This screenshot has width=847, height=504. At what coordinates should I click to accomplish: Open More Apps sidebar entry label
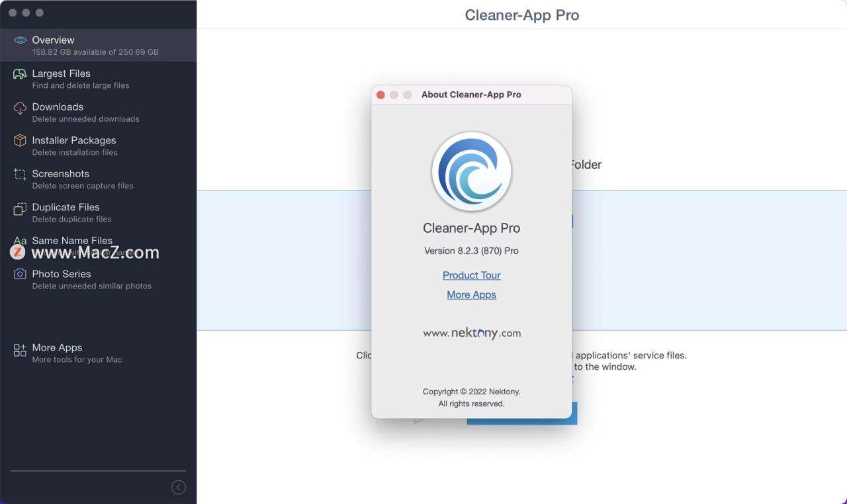[x=57, y=348]
